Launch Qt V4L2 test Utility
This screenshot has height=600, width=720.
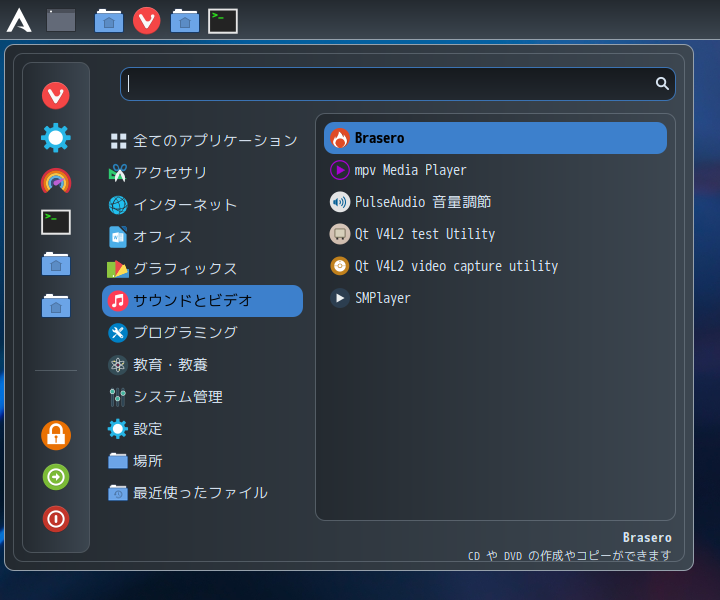click(x=495, y=234)
